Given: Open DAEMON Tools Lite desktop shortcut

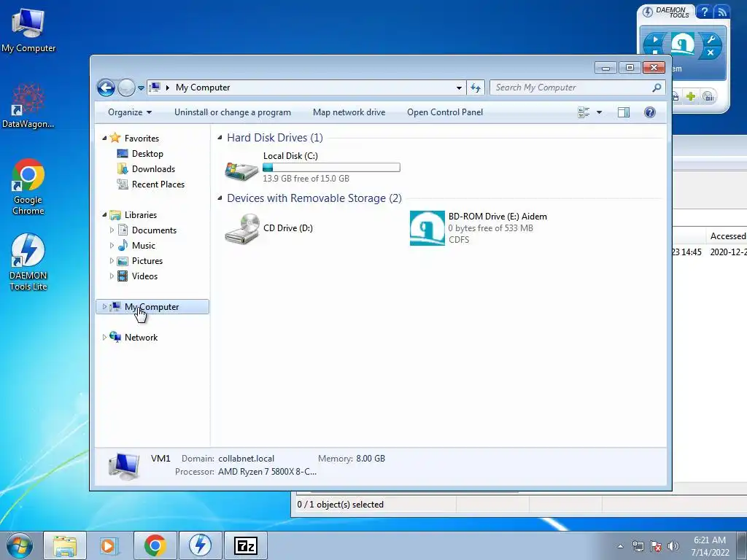Looking at the screenshot, I should 28,262.
